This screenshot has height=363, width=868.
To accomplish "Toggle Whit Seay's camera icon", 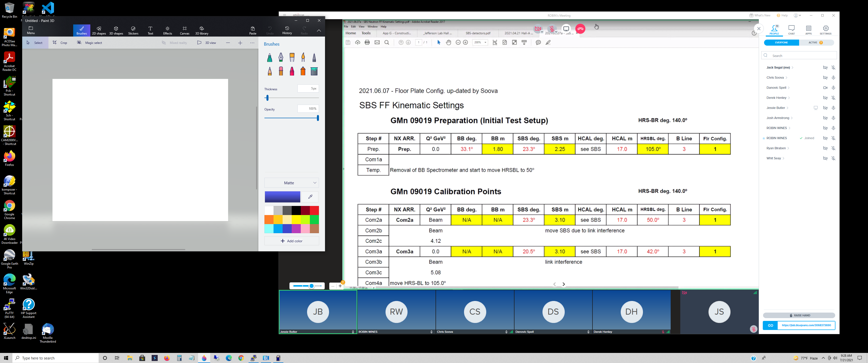I will [825, 158].
